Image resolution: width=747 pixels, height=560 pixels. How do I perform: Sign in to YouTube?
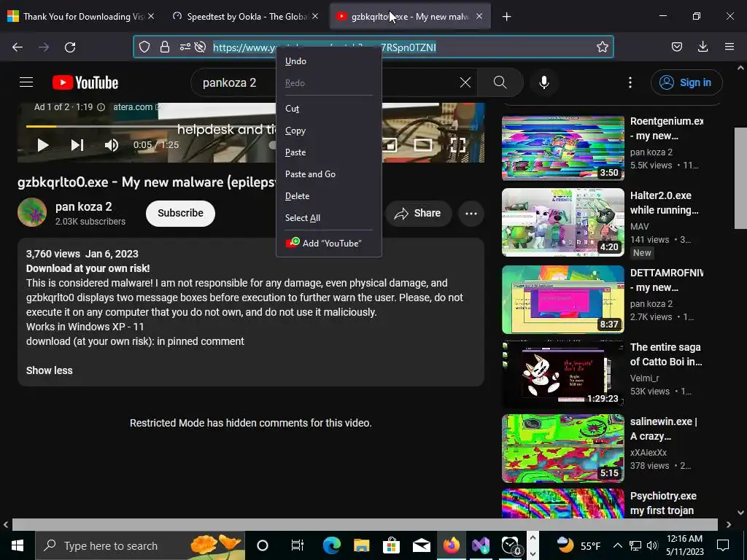pyautogui.click(x=686, y=82)
